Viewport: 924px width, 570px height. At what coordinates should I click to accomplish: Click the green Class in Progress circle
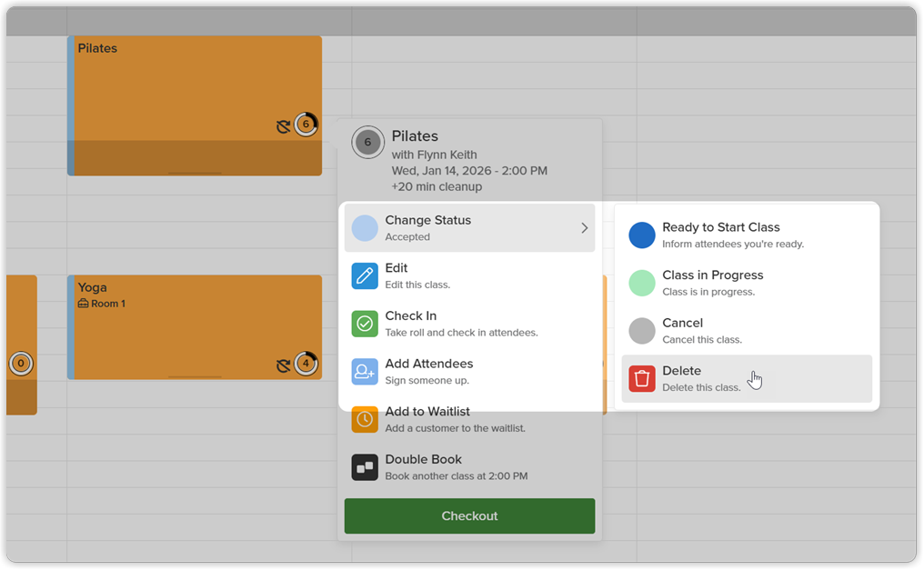coord(642,283)
